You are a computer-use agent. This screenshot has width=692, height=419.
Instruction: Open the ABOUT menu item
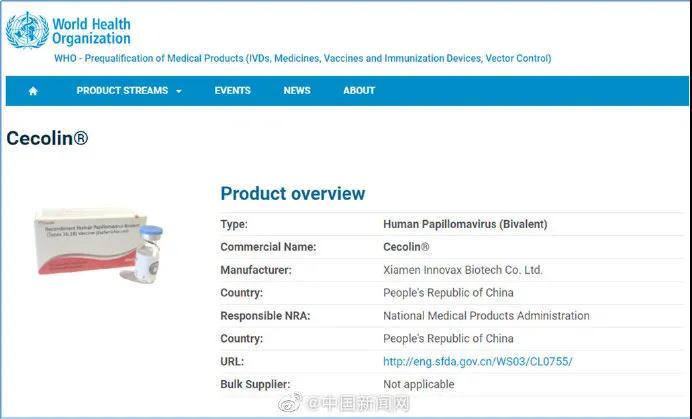click(x=359, y=91)
